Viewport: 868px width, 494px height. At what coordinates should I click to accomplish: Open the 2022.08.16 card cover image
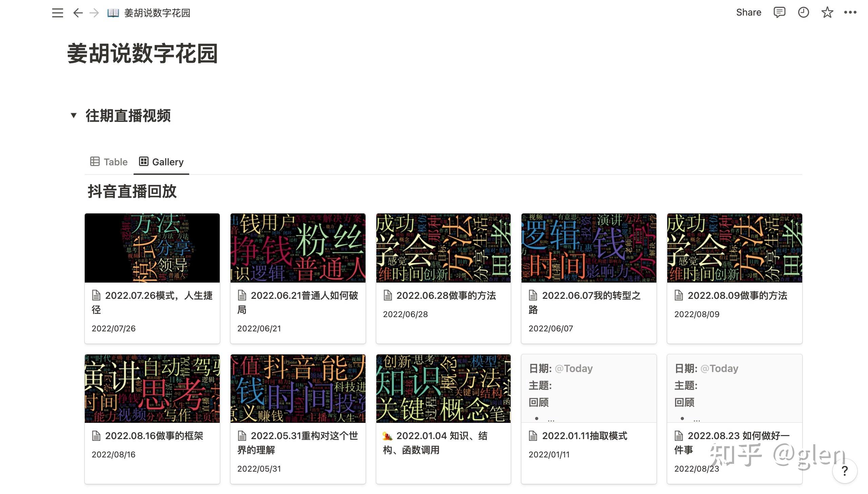(x=152, y=389)
